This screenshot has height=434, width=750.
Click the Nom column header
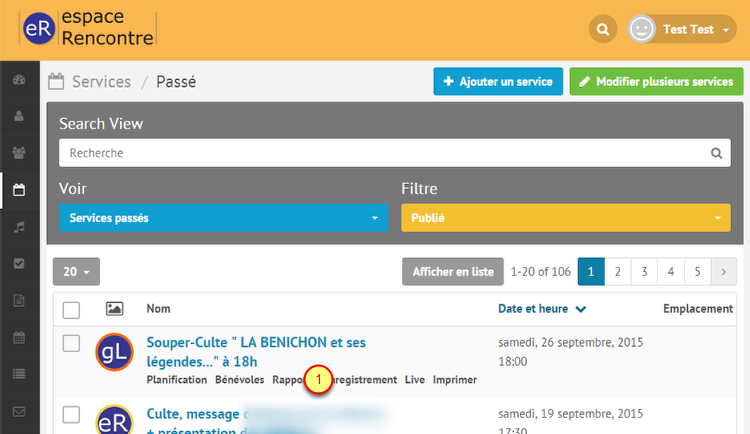click(158, 309)
